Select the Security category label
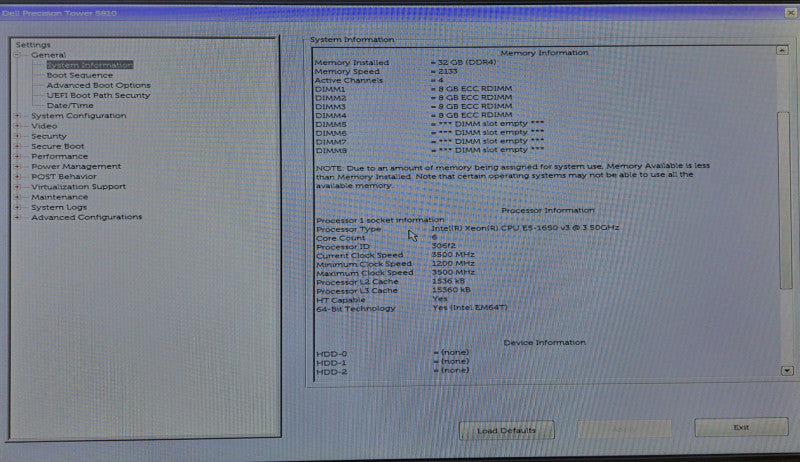This screenshot has height=462, width=800. click(48, 136)
